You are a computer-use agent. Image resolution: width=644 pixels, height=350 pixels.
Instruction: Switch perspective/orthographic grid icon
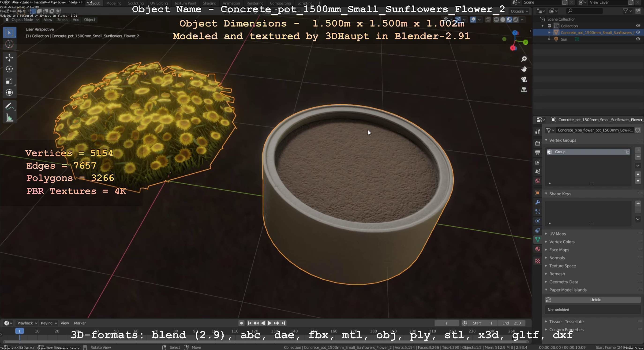[x=524, y=90]
